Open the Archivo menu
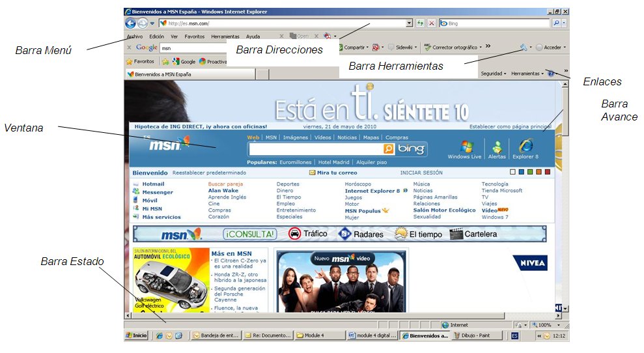 [135, 36]
